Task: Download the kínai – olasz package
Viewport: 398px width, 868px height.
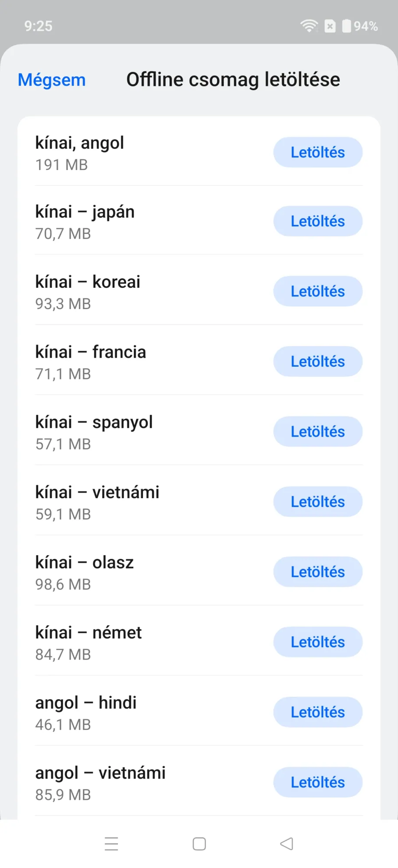Action: tap(318, 572)
